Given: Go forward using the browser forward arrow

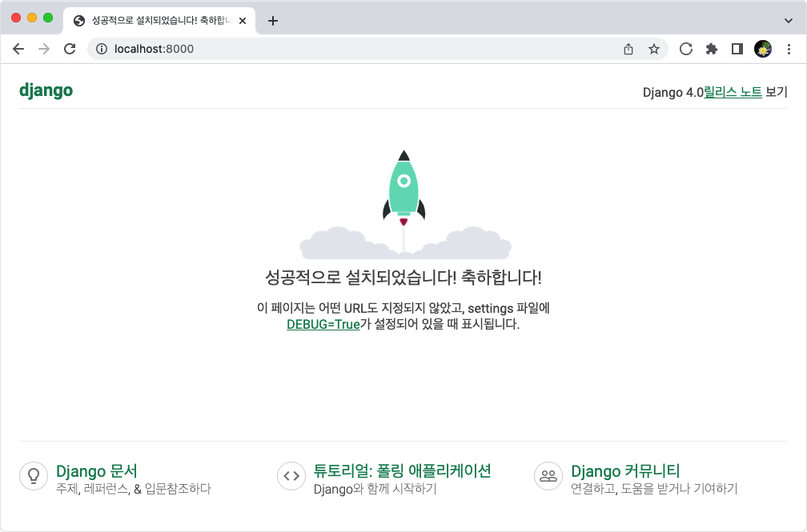Looking at the screenshot, I should coord(44,49).
